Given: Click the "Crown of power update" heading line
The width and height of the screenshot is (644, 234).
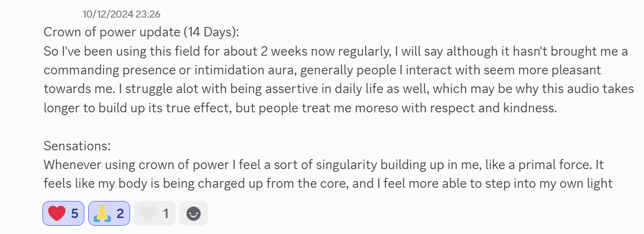Looking at the screenshot, I should [x=141, y=32].
